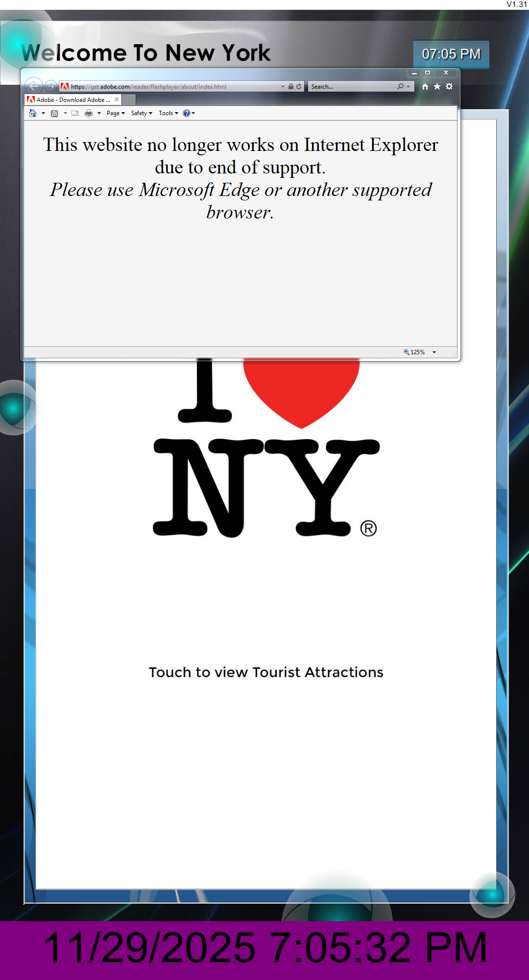Click the Read Mail envelope icon
Screen dimensions: 529x980
(x=75, y=113)
